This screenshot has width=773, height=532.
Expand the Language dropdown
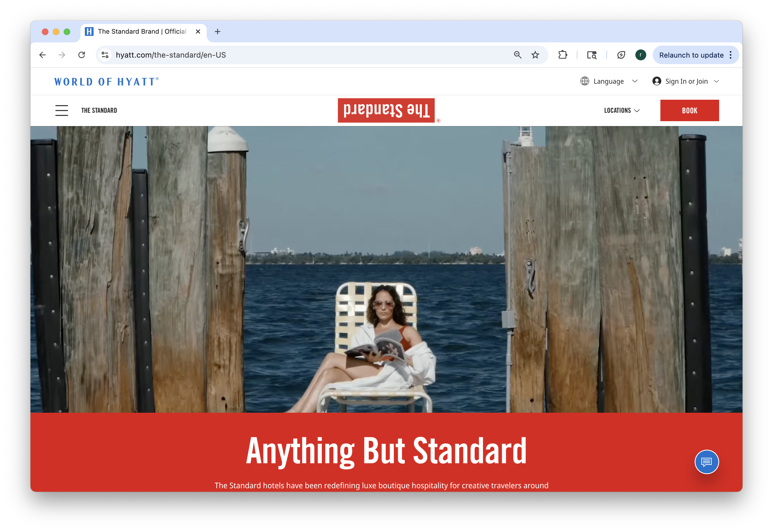pos(608,81)
